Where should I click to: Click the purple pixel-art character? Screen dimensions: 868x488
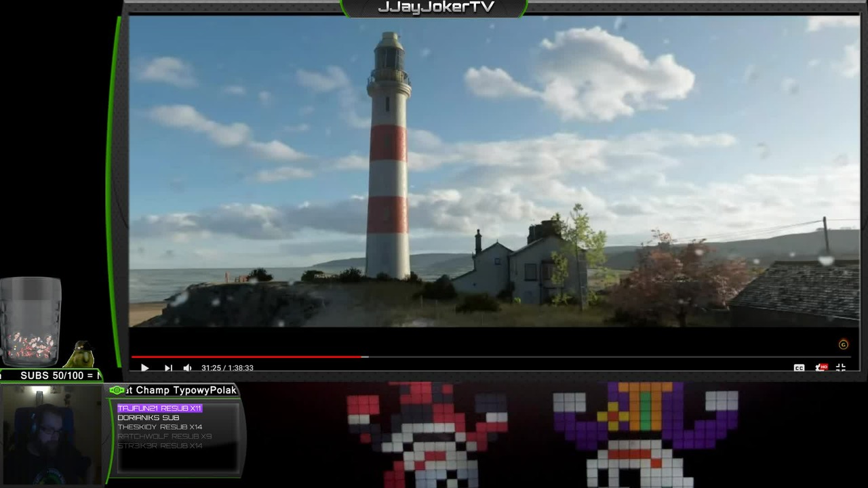tap(645, 435)
